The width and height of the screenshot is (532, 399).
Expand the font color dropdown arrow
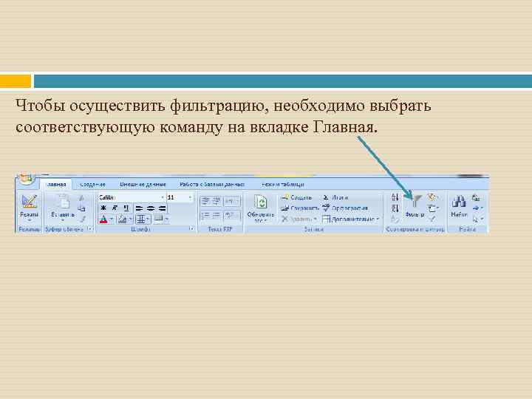pyautogui.click(x=112, y=219)
